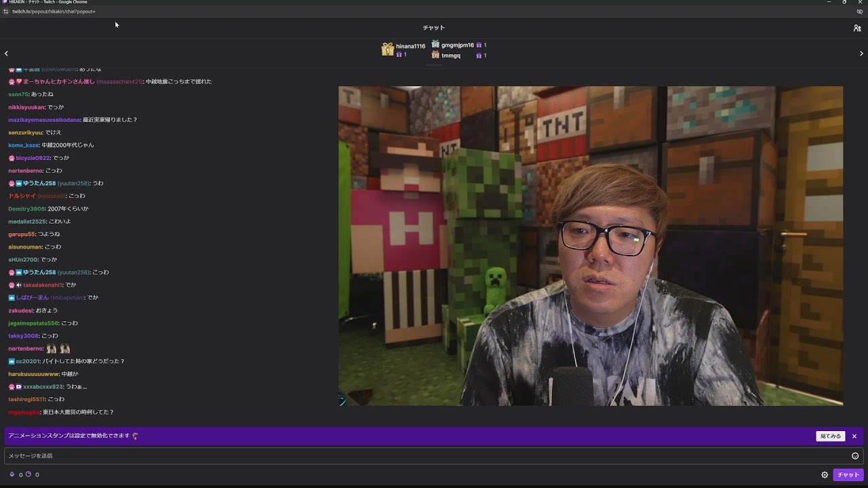Image resolution: width=868 pixels, height=488 pixels.
Task: Click hinana1116 in gift leaderboard
Action: click(x=410, y=46)
